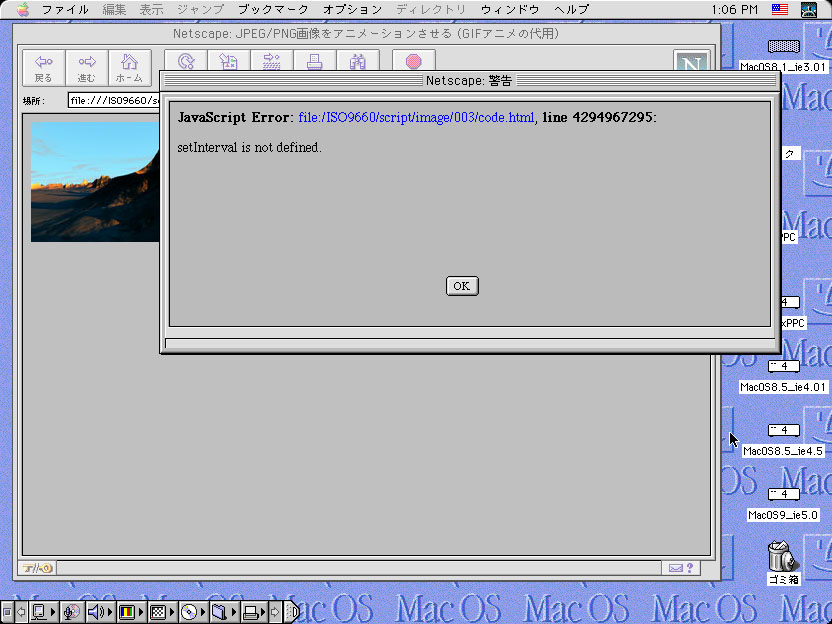
Task: Click the Find binoculars toolbar icon
Action: pyautogui.click(x=358, y=61)
